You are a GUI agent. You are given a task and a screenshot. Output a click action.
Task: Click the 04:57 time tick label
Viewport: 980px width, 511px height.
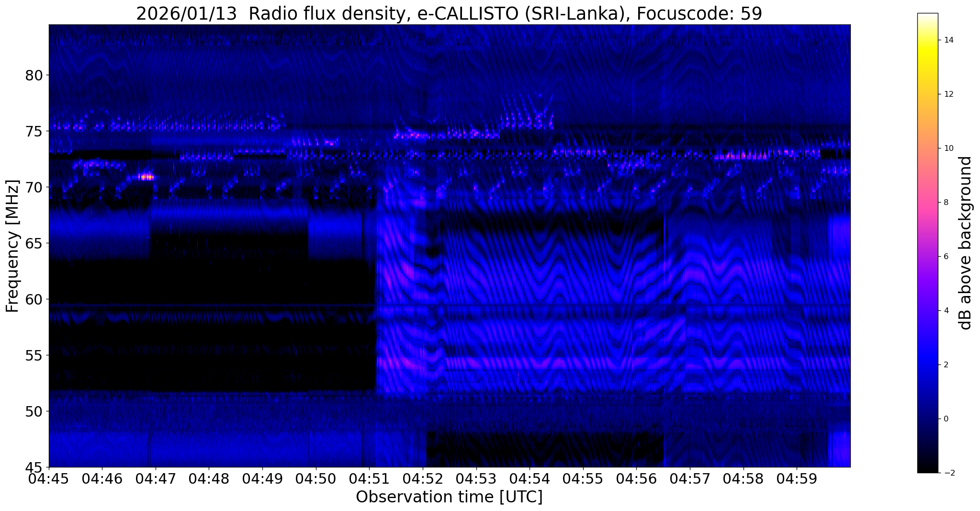tap(690, 478)
